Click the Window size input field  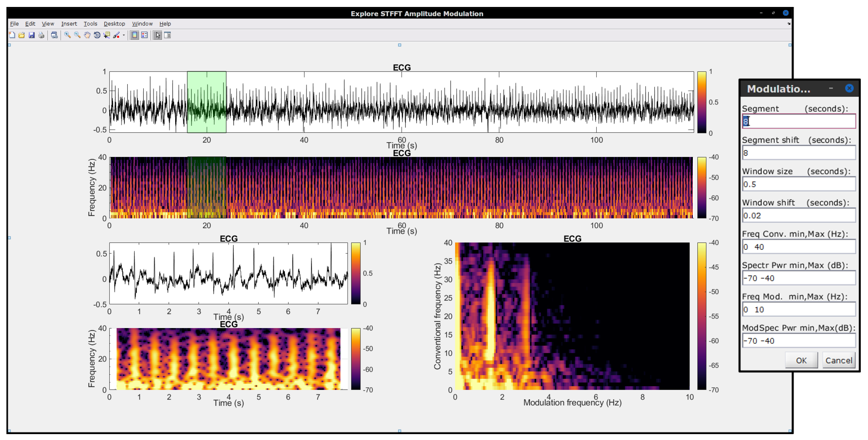pyautogui.click(x=798, y=184)
